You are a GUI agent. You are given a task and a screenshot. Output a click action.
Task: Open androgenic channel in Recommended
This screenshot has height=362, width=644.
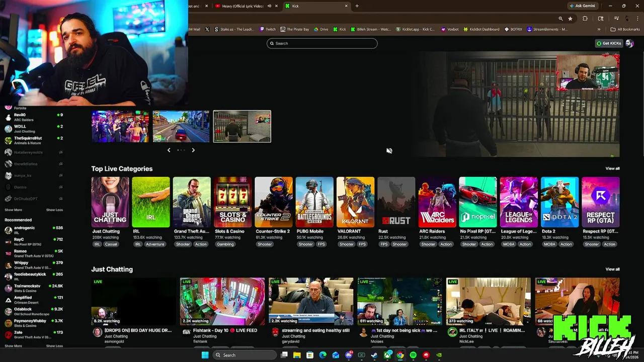tap(34, 230)
